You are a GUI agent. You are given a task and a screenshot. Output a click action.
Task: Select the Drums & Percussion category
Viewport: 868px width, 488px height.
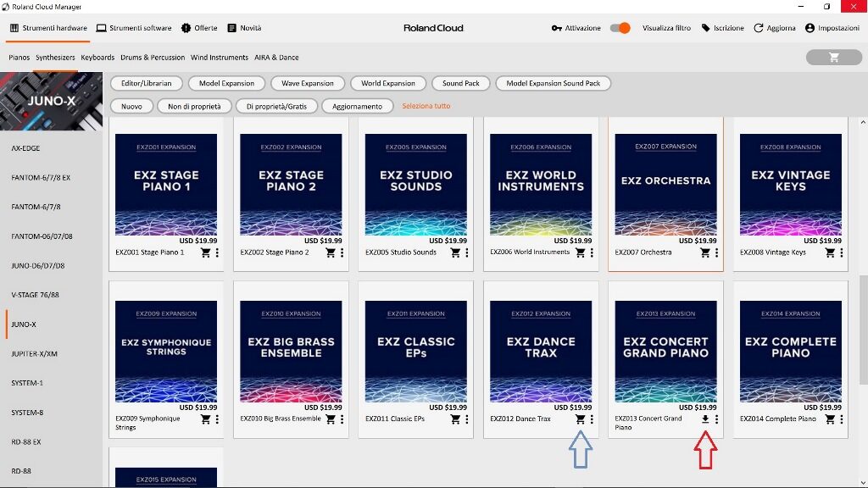point(153,58)
